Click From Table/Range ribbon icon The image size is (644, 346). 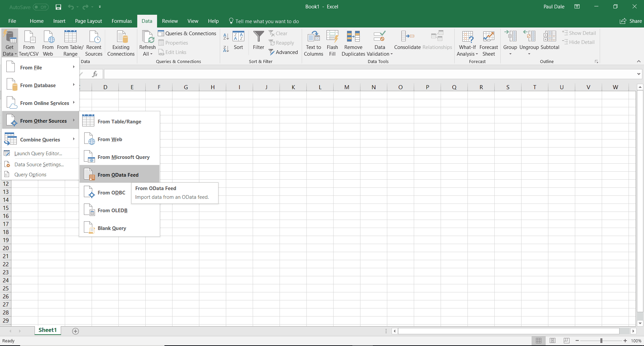(70, 37)
